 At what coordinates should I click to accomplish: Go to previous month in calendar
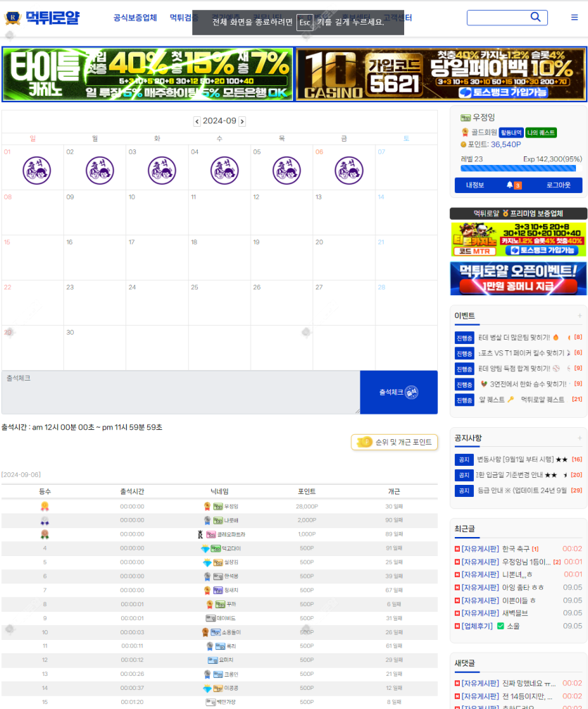click(196, 121)
